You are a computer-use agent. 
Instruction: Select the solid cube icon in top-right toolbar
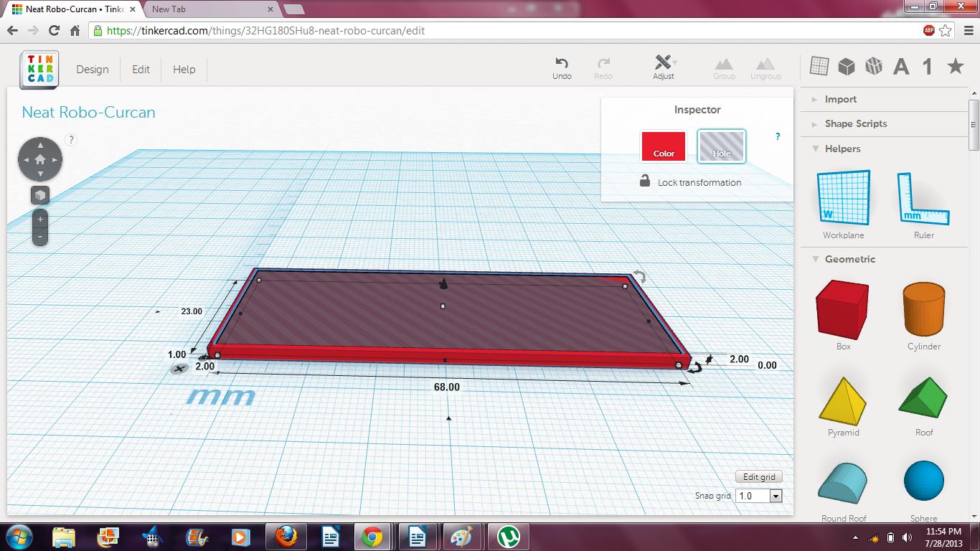pos(847,67)
